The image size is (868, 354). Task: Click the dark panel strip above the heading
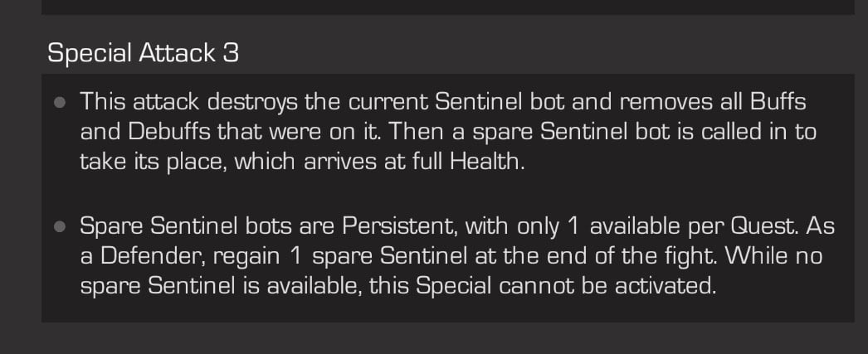448,7
